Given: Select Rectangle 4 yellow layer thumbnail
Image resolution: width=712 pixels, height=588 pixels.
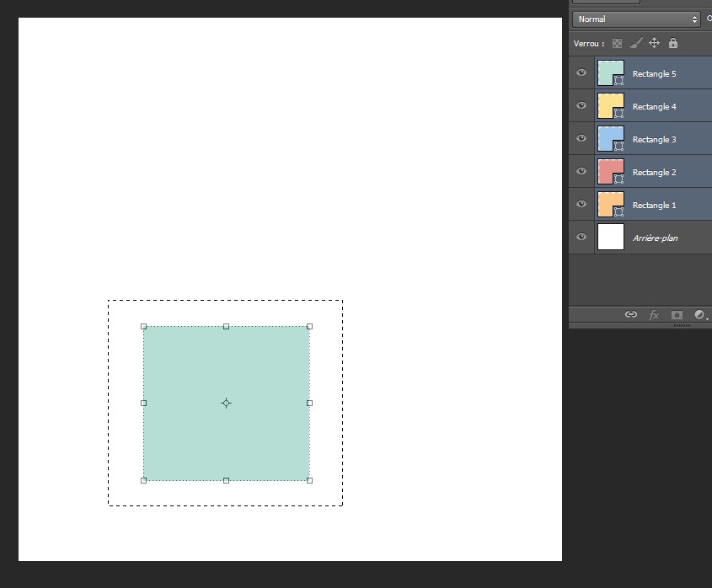Looking at the screenshot, I should 611,106.
